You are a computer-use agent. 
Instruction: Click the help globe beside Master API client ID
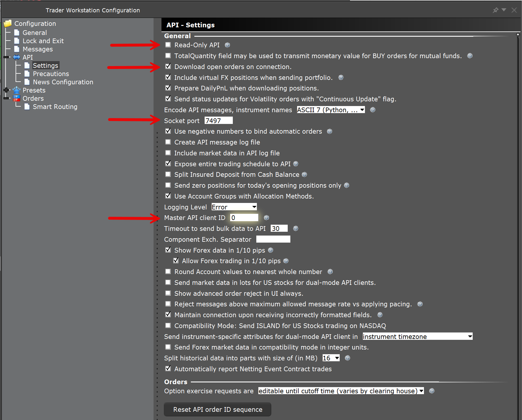tap(266, 218)
